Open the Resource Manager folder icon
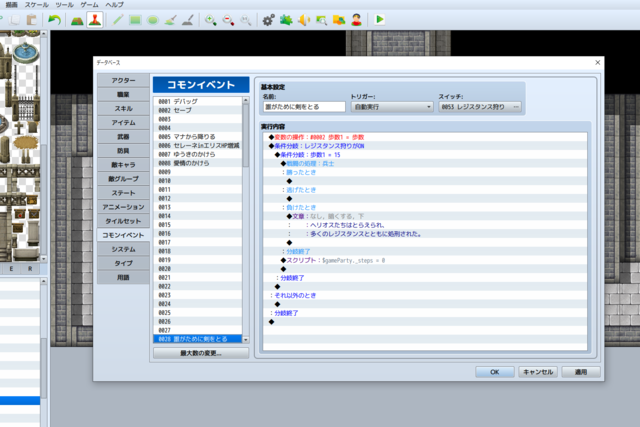Image resolution: width=640 pixels, height=427 pixels. (339, 20)
